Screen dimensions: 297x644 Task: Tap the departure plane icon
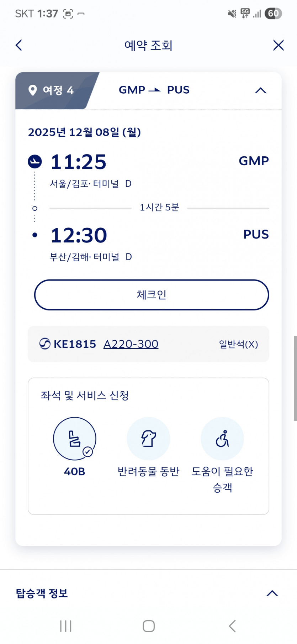[x=35, y=162]
